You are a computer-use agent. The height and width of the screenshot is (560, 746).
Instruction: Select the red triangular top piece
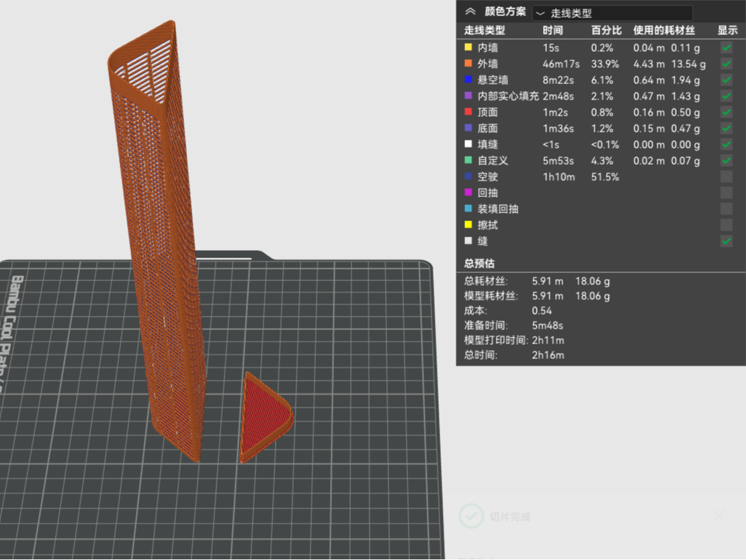[x=265, y=417]
